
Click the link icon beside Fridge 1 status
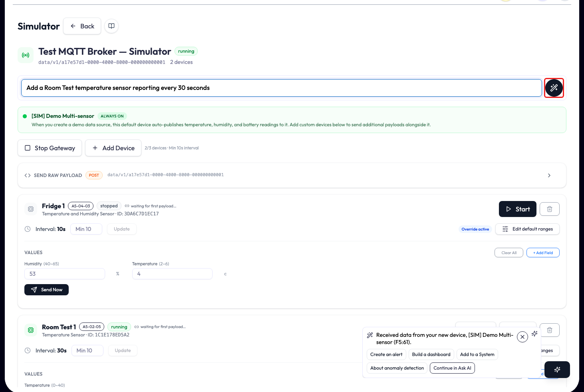click(127, 206)
